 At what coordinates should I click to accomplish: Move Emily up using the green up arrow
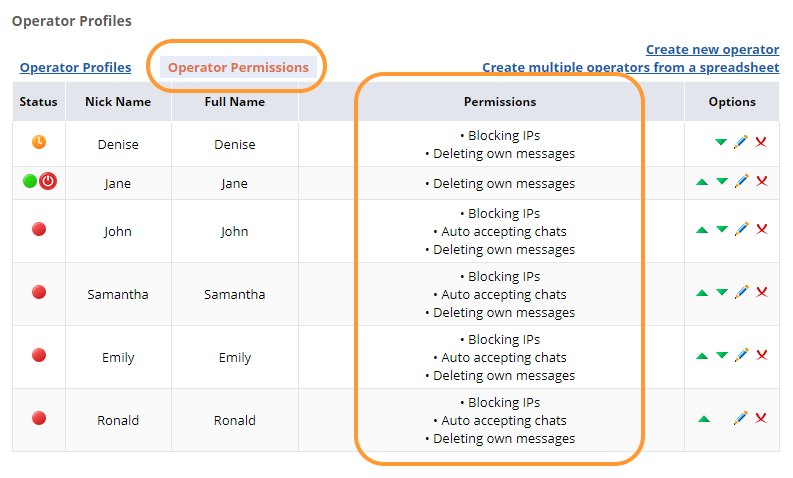(702, 356)
